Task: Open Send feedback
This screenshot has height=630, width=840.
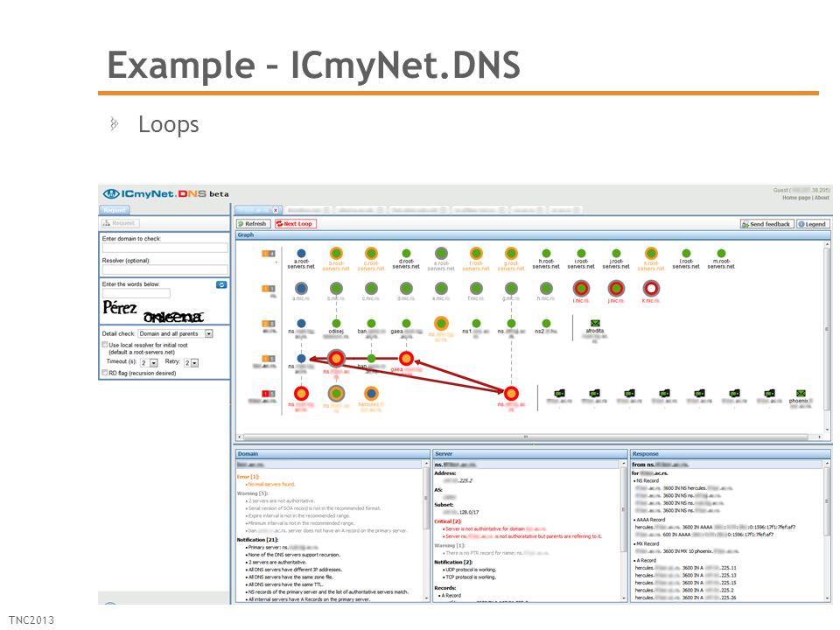Action: pos(766,224)
